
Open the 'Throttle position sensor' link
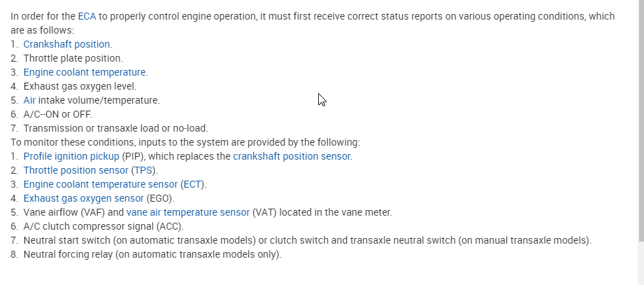click(x=76, y=170)
